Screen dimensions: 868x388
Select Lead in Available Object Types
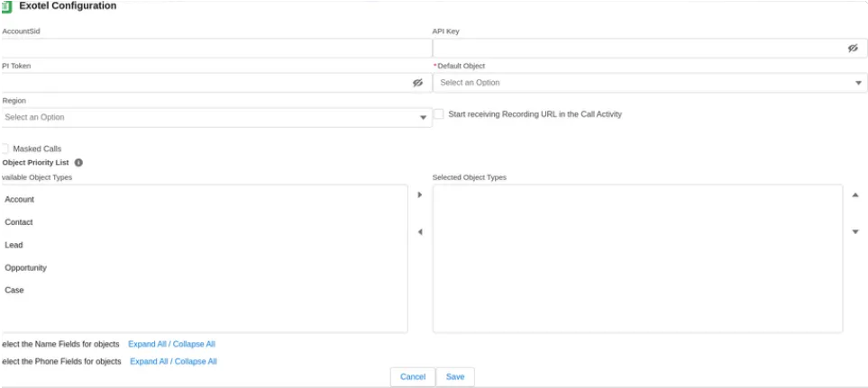pos(204,245)
